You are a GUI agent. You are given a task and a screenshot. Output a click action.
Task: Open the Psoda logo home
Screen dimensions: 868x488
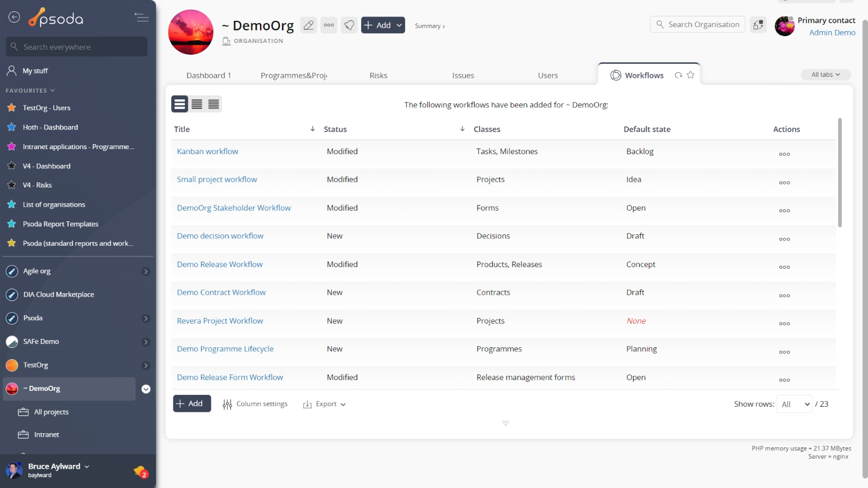coord(56,18)
